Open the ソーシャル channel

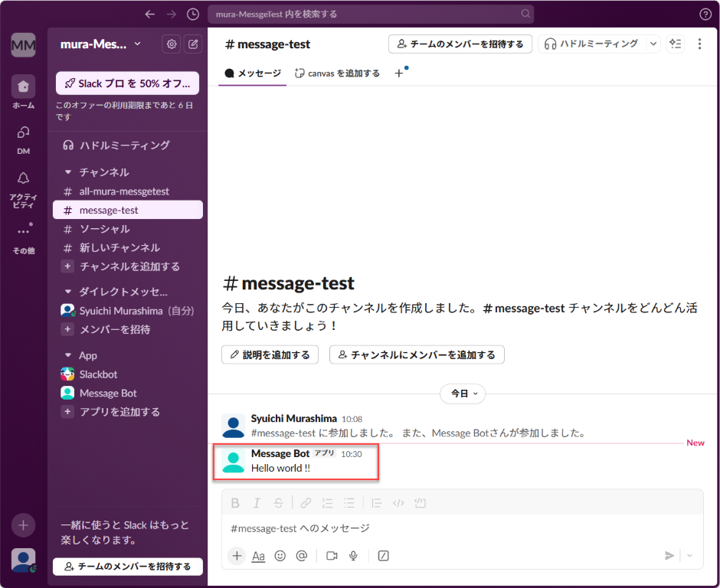click(128, 229)
